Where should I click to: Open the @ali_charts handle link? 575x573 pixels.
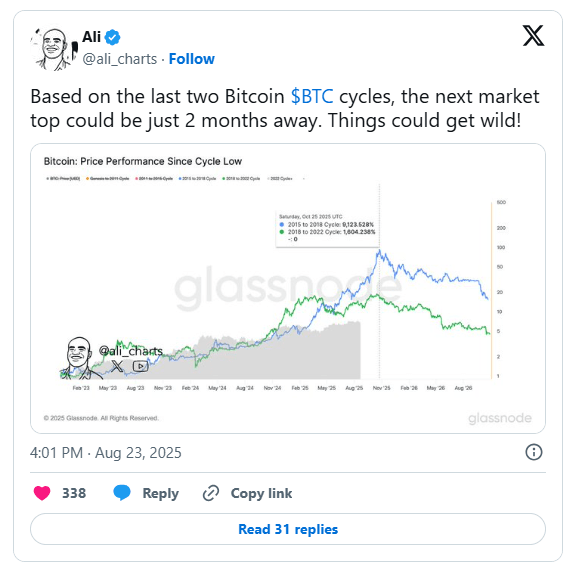click(x=120, y=59)
